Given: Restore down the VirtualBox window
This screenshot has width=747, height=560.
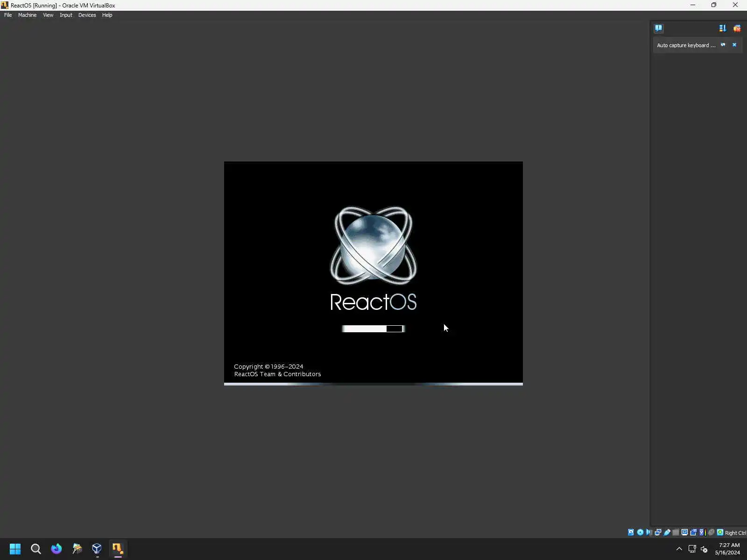Looking at the screenshot, I should coord(714,5).
